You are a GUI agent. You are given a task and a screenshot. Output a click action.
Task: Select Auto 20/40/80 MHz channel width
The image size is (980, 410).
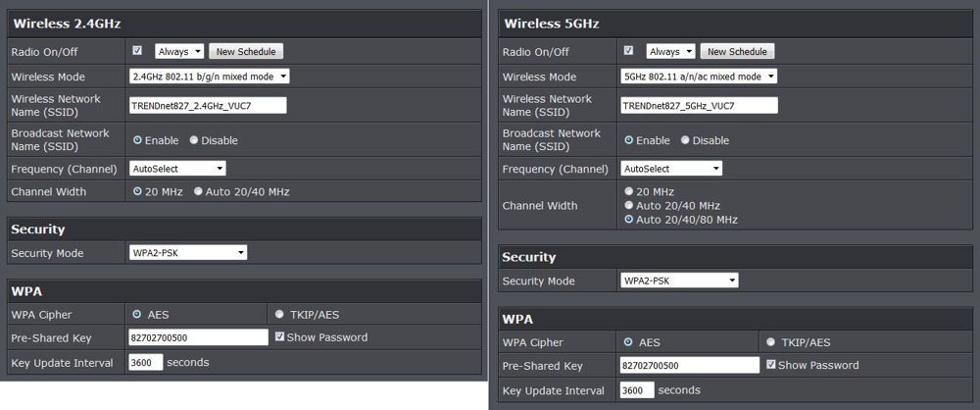pyautogui.click(x=629, y=219)
